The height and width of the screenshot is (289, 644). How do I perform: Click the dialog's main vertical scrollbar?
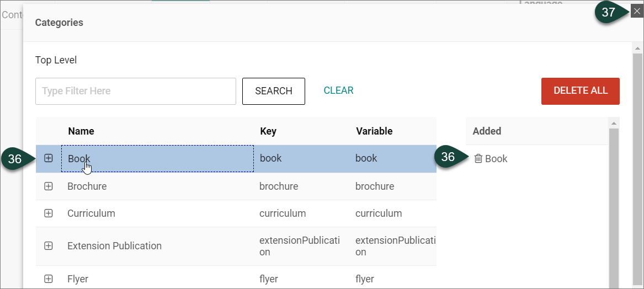click(637, 165)
